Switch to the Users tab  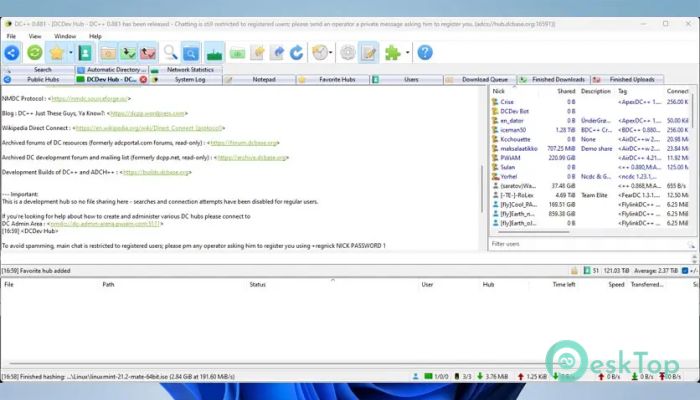[407, 79]
